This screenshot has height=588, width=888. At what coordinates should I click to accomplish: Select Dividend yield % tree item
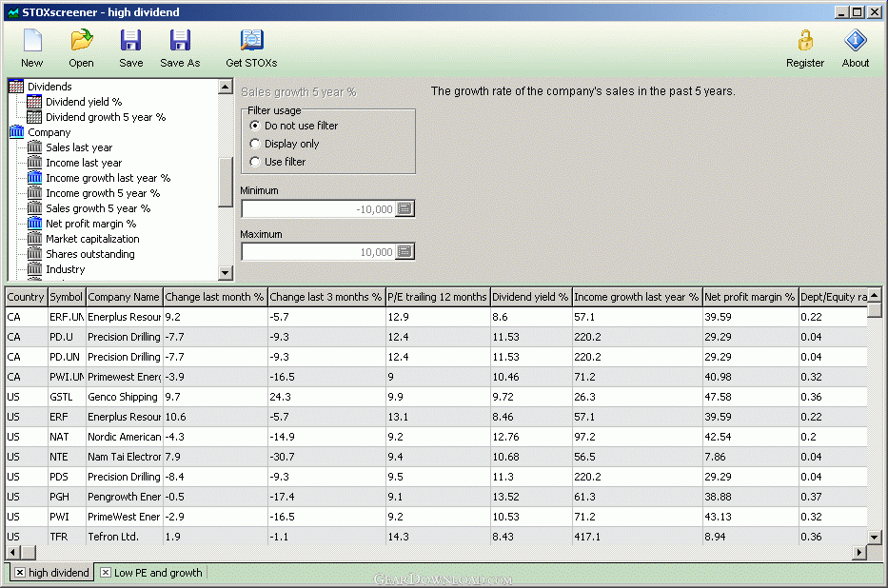(84, 101)
